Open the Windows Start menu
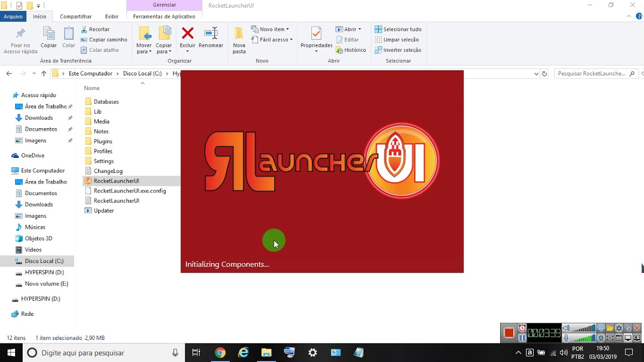 tap(11, 353)
